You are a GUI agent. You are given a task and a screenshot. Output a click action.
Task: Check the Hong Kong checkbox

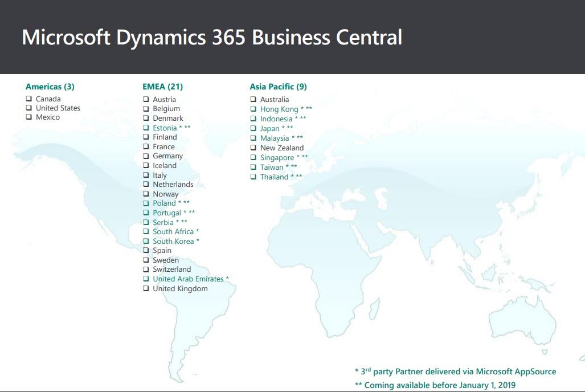[253, 108]
